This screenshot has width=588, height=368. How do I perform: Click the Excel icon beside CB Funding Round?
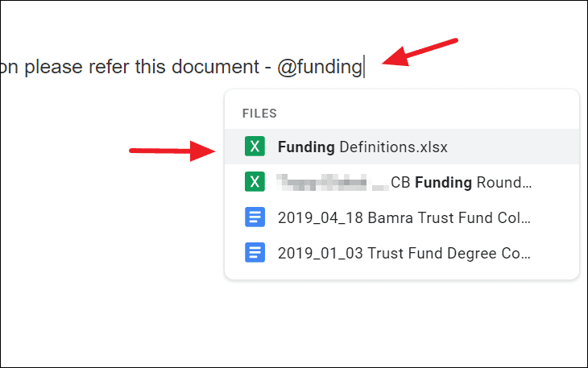(x=255, y=182)
